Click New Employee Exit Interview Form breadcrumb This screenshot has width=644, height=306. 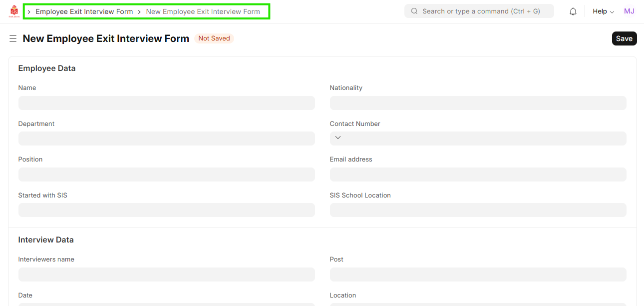tap(203, 11)
